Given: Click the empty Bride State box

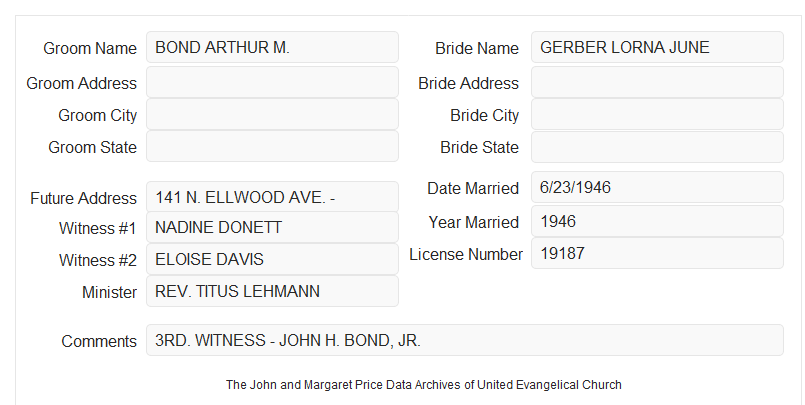Looking at the screenshot, I should (x=657, y=147).
